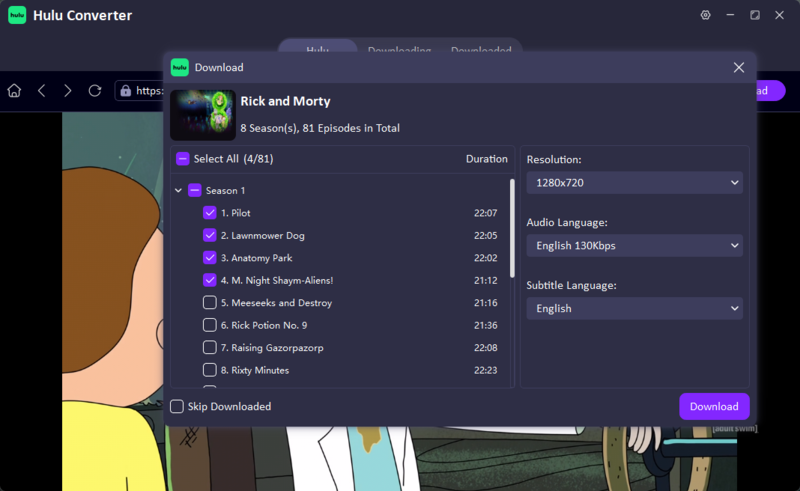This screenshot has height=491, width=800.
Task: Open the Resolution dropdown
Action: coord(635,183)
